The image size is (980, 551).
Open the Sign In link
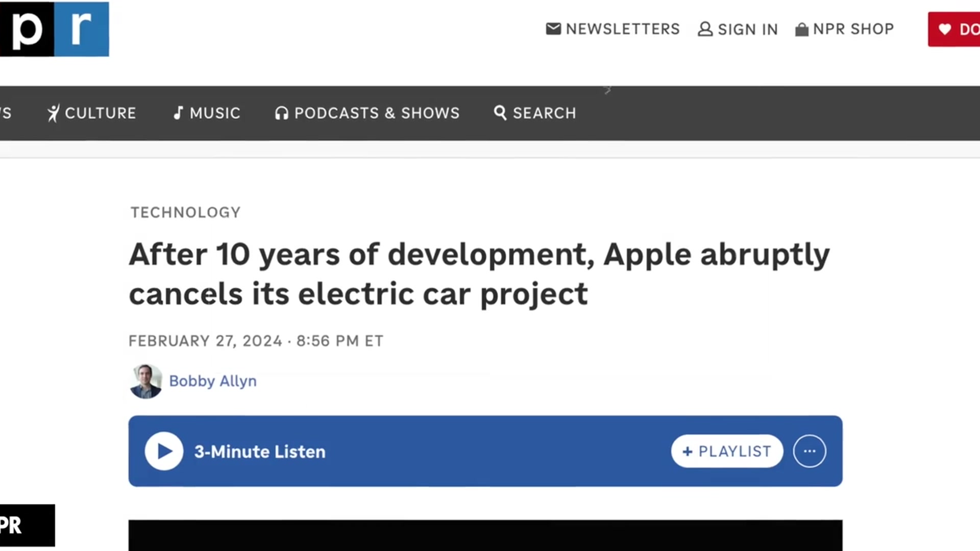point(748,30)
